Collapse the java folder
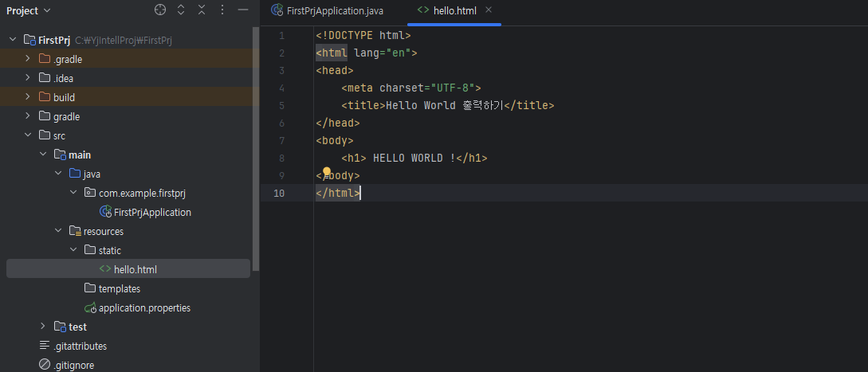868x372 pixels. click(x=57, y=174)
